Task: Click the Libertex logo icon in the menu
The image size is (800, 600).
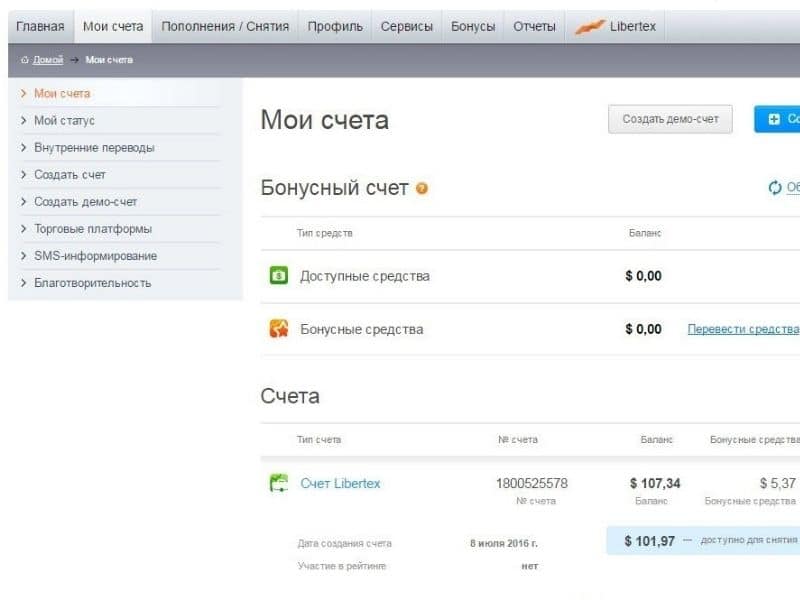Action: point(590,27)
